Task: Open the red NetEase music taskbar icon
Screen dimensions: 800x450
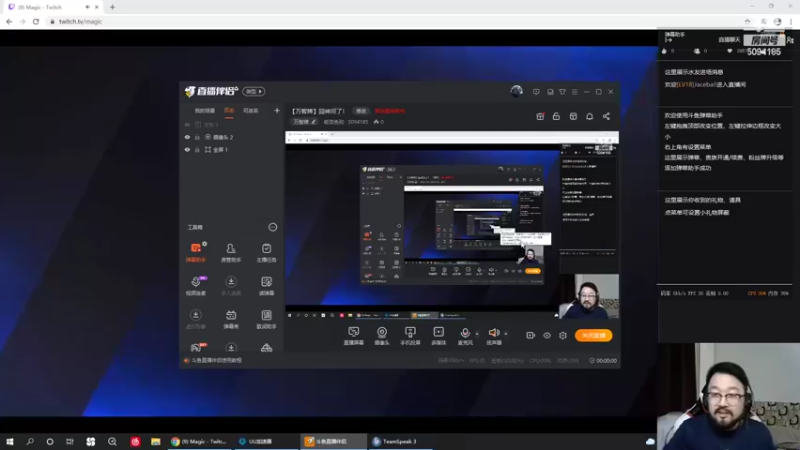Action: pyautogui.click(x=135, y=441)
